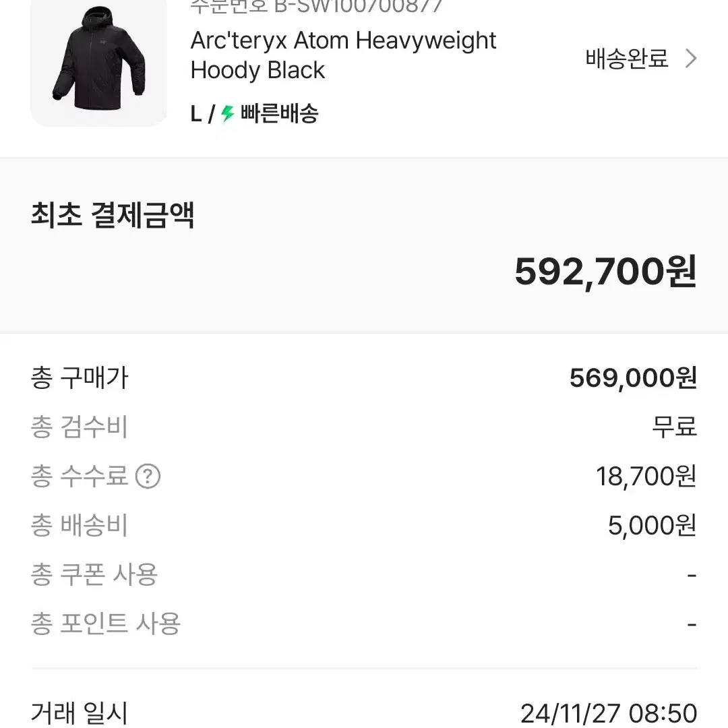Viewport: 728px width, 728px height.
Task: Open the Arc'teryx Atom Heavyweight Hoody Black title
Action: 343,55
